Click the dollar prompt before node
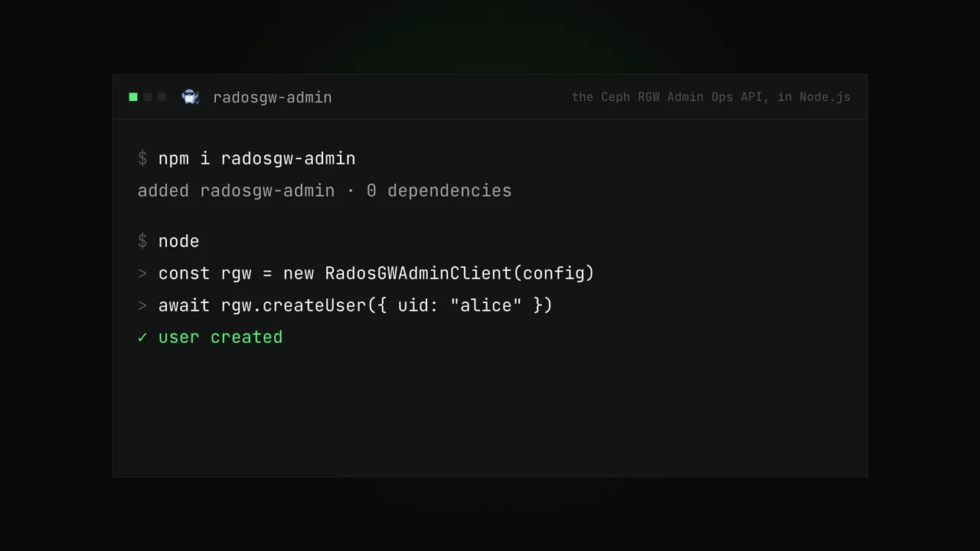980x551 pixels. tap(142, 241)
